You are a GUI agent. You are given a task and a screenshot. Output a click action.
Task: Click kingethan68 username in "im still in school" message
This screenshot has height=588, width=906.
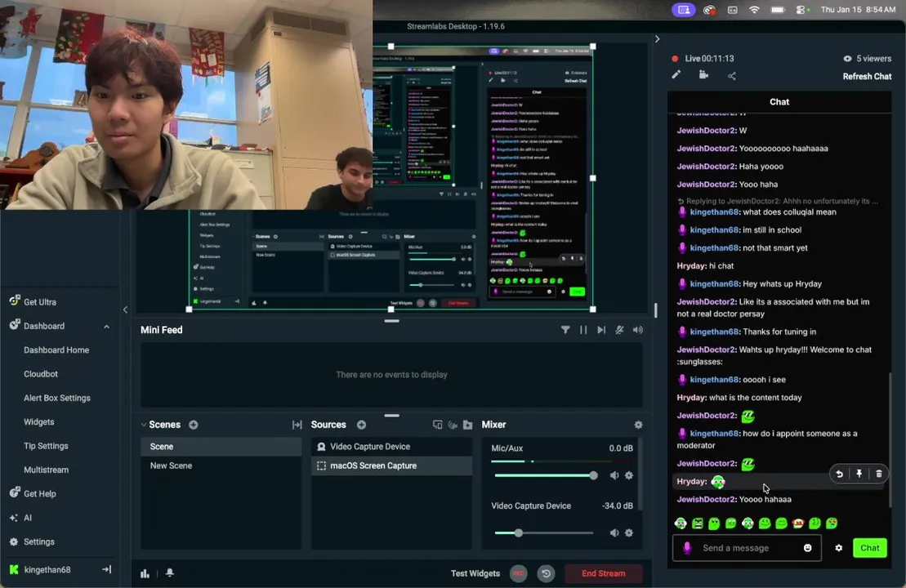[x=714, y=229]
